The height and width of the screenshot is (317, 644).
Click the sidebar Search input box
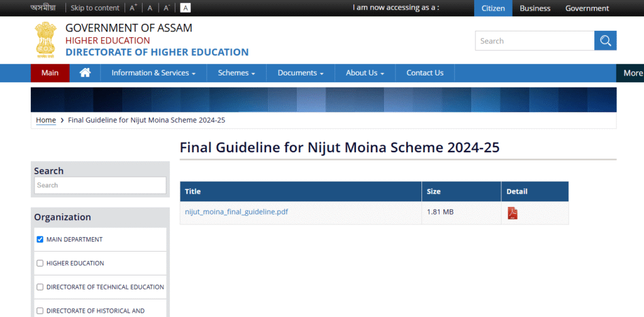(100, 185)
